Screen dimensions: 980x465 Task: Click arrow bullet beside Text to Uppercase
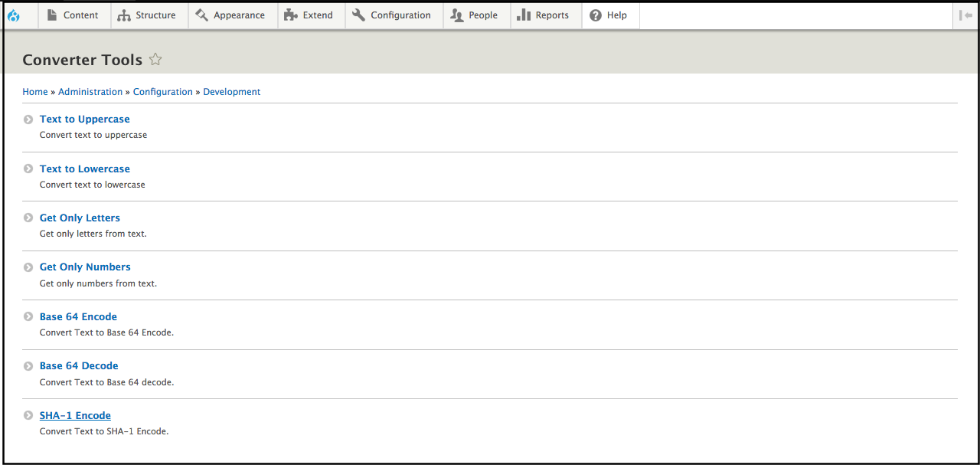coord(28,120)
